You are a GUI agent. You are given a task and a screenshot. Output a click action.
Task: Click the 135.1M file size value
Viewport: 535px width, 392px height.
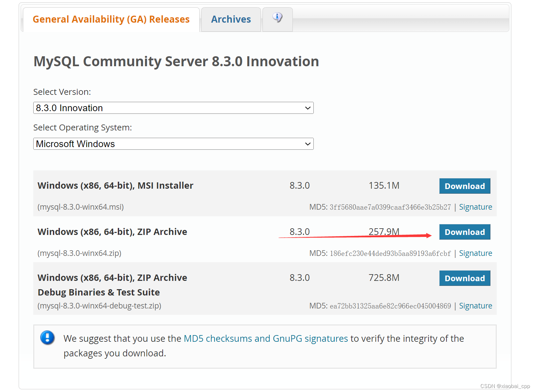(384, 186)
